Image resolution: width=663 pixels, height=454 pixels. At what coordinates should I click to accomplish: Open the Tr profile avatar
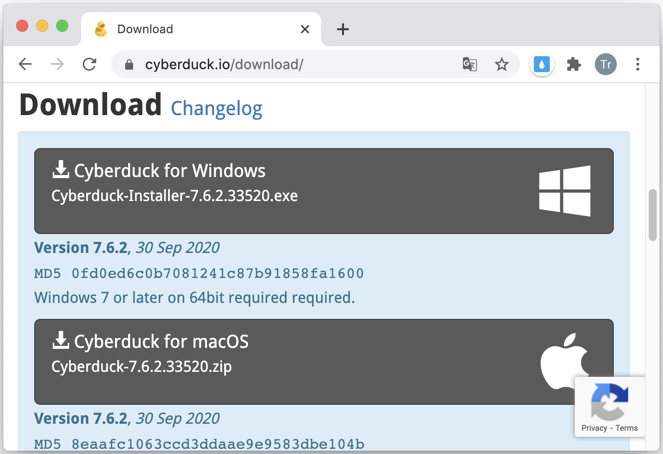pyautogui.click(x=605, y=64)
